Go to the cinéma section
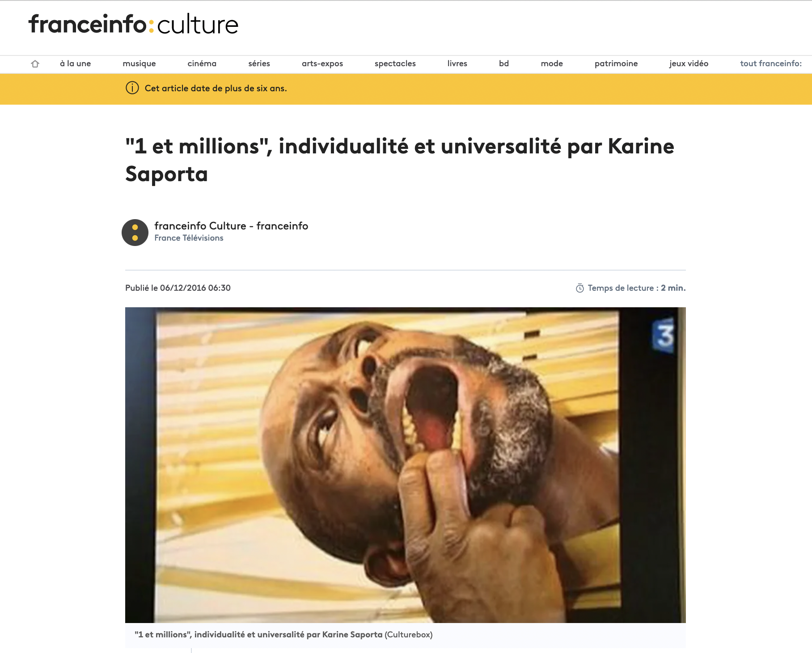 [202, 64]
